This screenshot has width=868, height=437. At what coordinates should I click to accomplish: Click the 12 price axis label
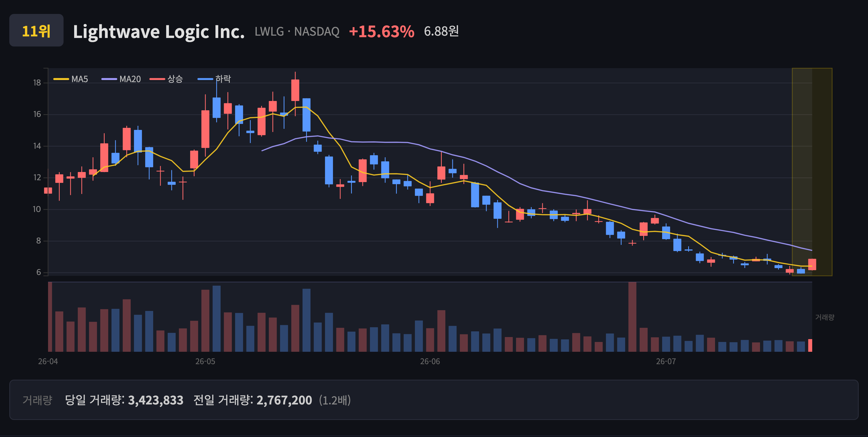(x=37, y=177)
